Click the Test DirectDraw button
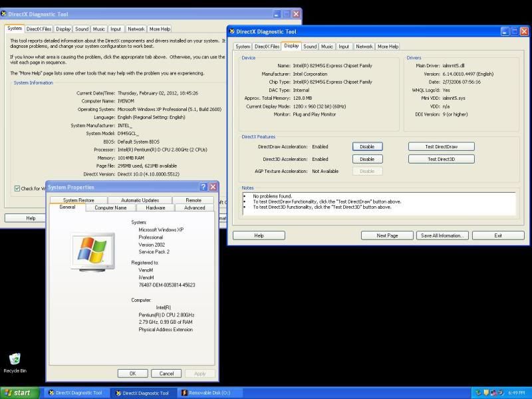 [442, 146]
